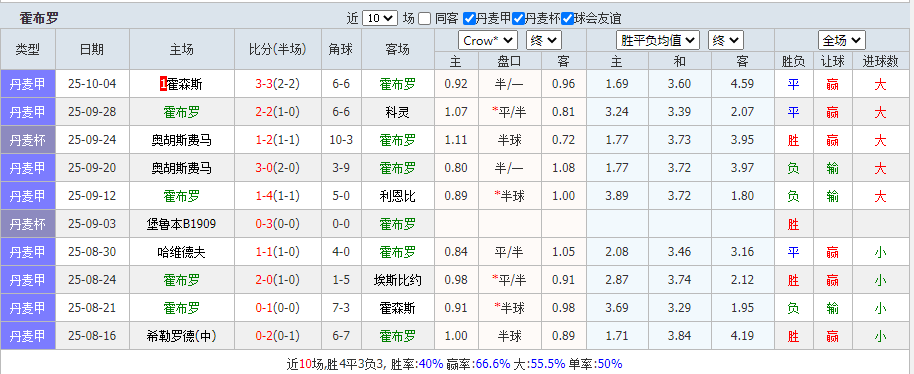914x374 pixels.
Task: Open the 3-3 score of the 25-10-04 match
Action: [x=265, y=84]
